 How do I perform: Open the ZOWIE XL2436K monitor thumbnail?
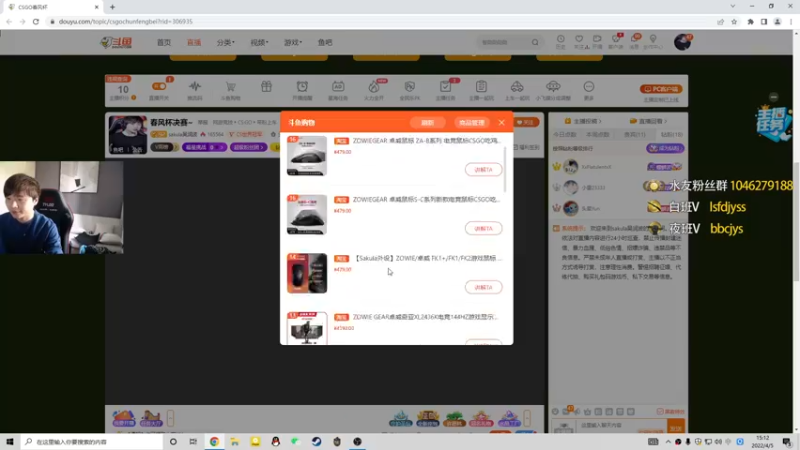(307, 328)
